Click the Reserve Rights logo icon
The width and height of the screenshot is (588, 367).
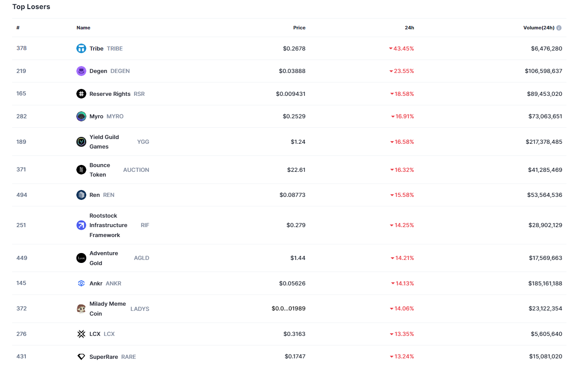[x=81, y=94]
